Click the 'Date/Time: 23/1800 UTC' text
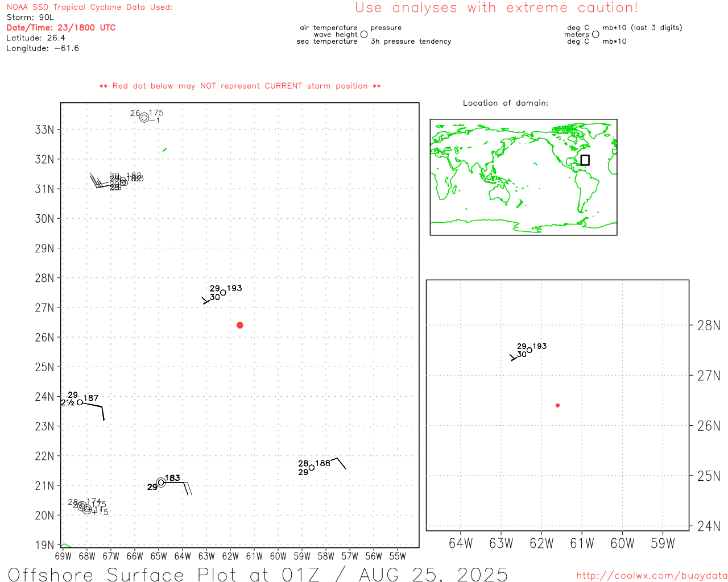The width and height of the screenshot is (728, 582). (61, 27)
